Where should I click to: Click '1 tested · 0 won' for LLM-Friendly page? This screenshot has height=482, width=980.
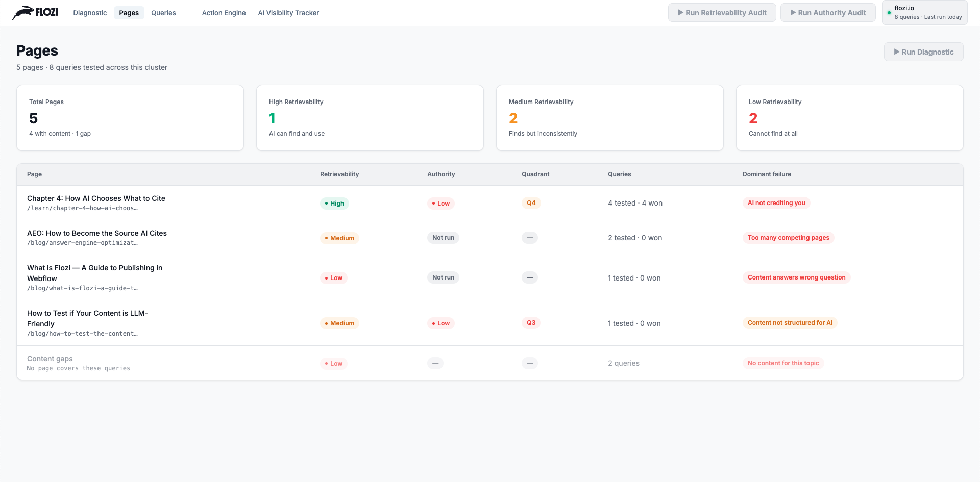tap(634, 323)
